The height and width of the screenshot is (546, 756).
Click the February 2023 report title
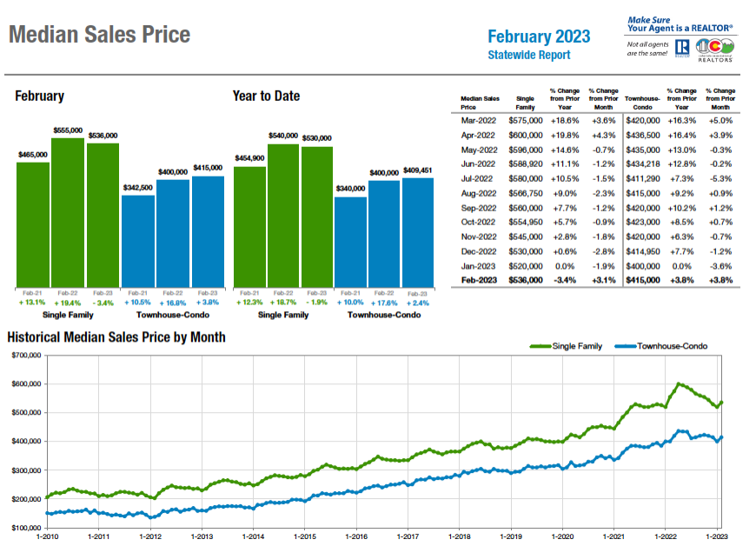[539, 37]
